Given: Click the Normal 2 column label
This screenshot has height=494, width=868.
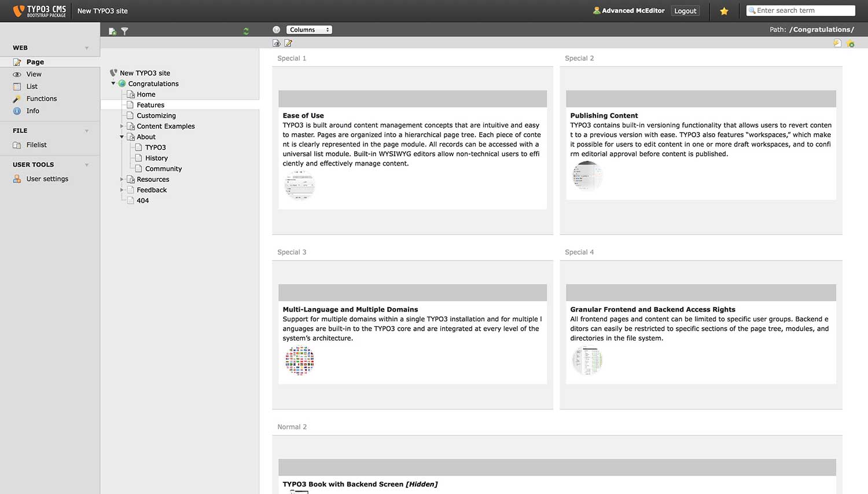Looking at the screenshot, I should pos(292,427).
